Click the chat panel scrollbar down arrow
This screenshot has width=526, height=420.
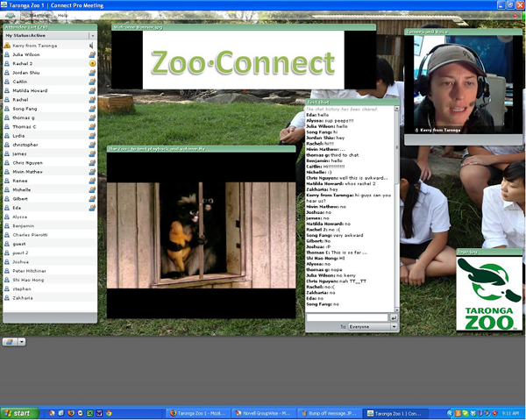397,310
